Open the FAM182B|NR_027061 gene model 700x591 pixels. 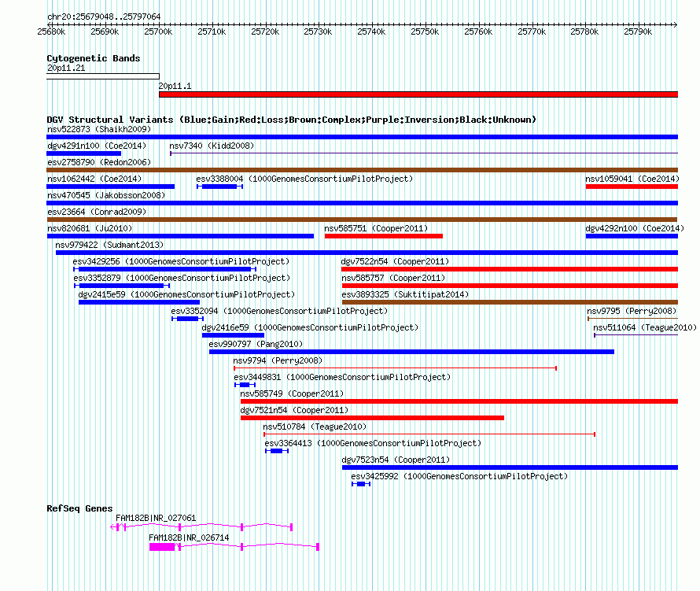point(201,527)
